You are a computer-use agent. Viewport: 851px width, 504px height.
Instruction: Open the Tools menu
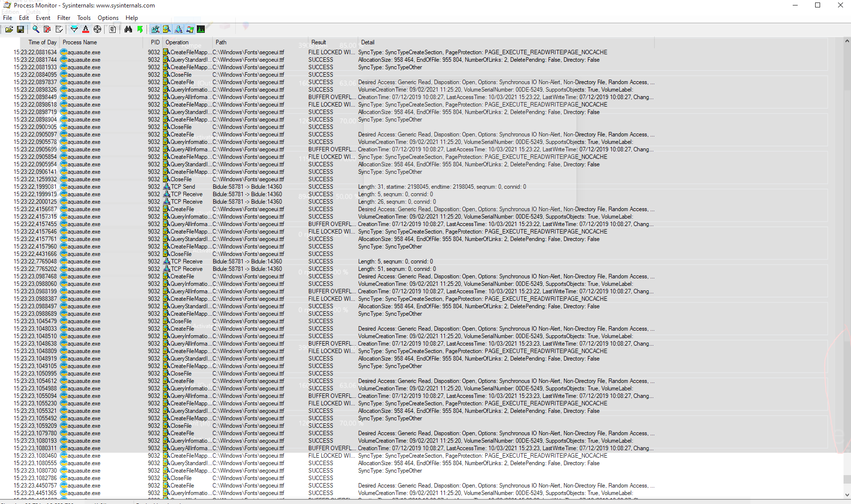click(84, 18)
